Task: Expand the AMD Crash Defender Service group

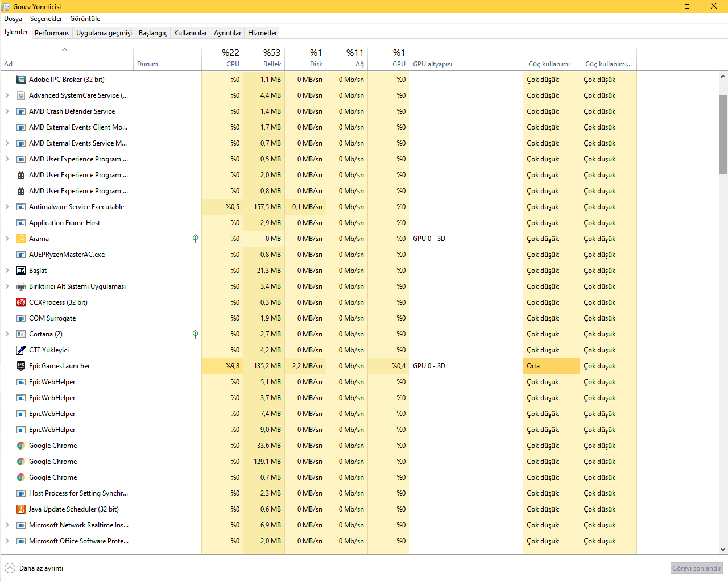Action: tap(7, 111)
